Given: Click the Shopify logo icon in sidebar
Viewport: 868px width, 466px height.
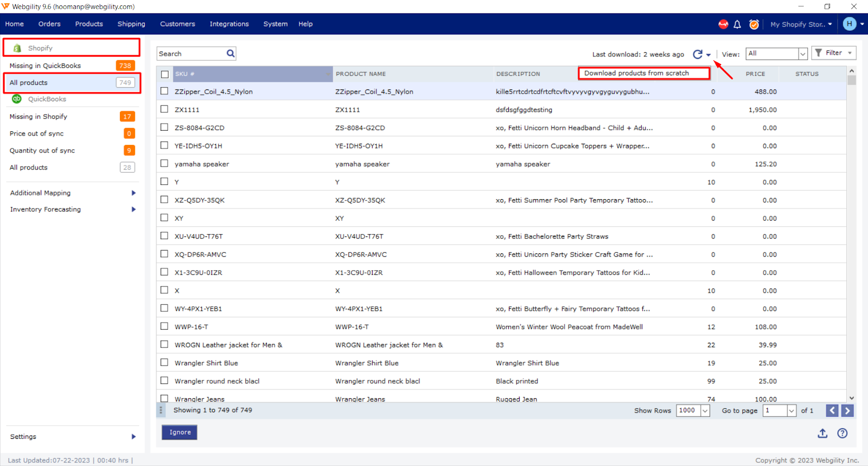Looking at the screenshot, I should click(x=17, y=48).
